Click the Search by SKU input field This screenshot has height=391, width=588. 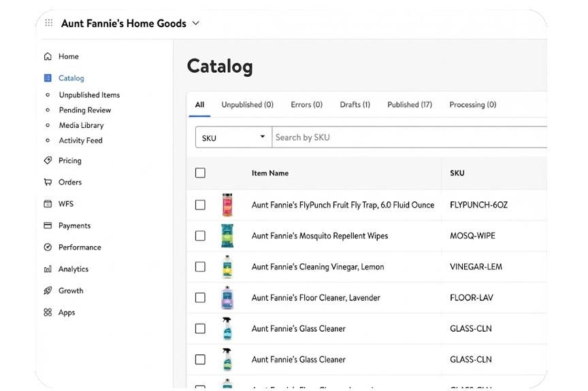coord(408,137)
